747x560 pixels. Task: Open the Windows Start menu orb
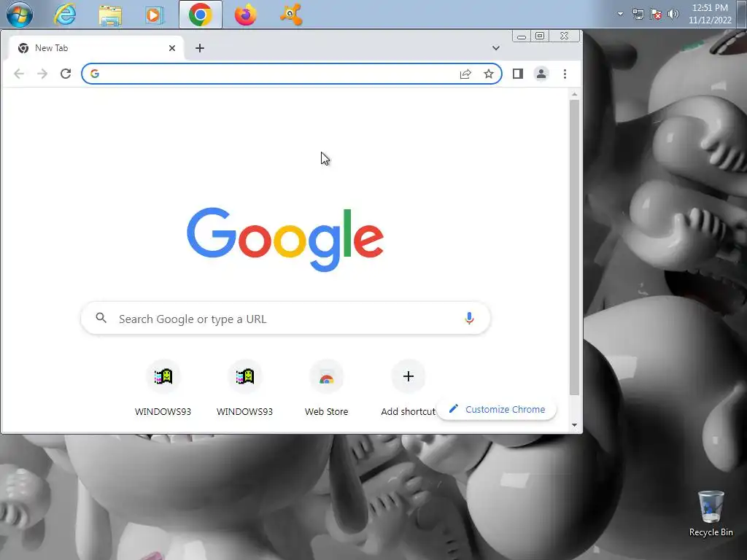[x=20, y=15]
